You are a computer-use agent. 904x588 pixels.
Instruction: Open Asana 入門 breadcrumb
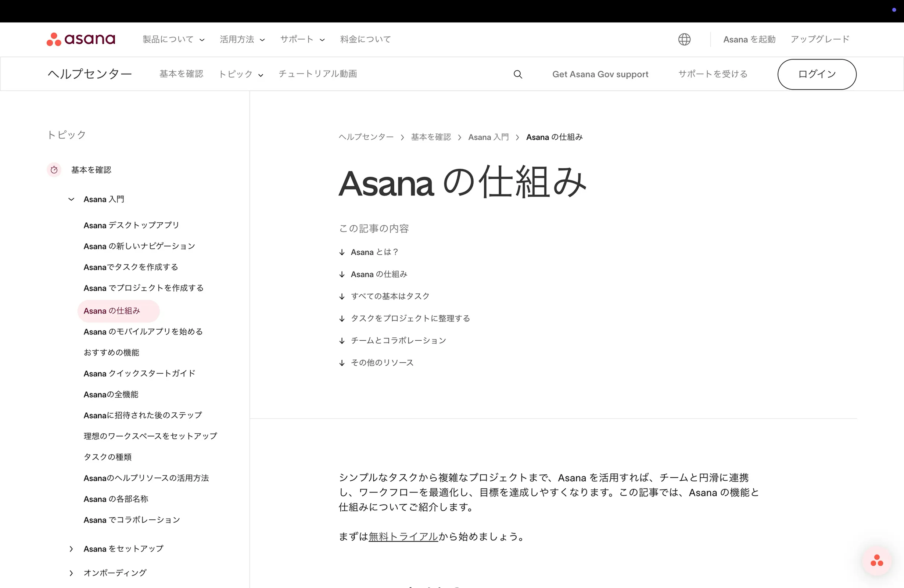488,137
